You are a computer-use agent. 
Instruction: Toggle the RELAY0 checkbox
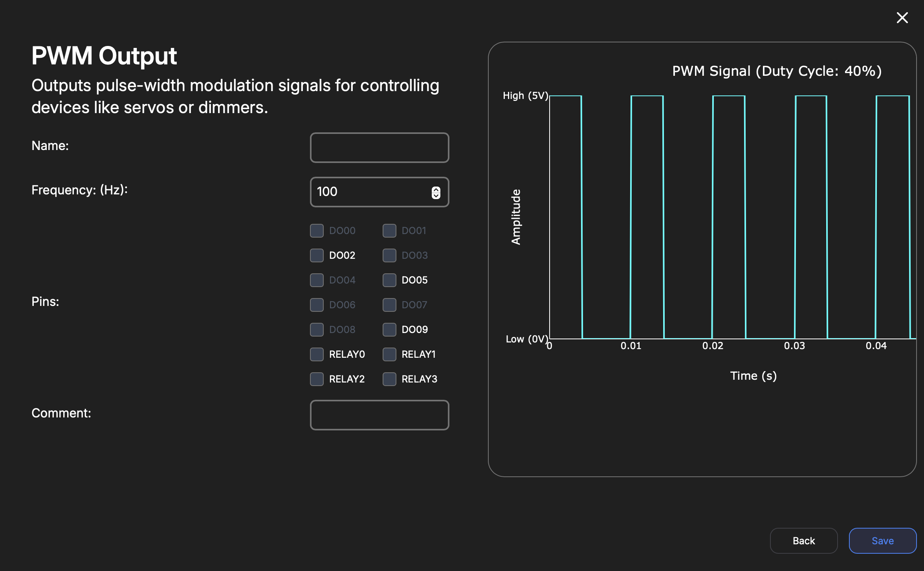coord(317,354)
